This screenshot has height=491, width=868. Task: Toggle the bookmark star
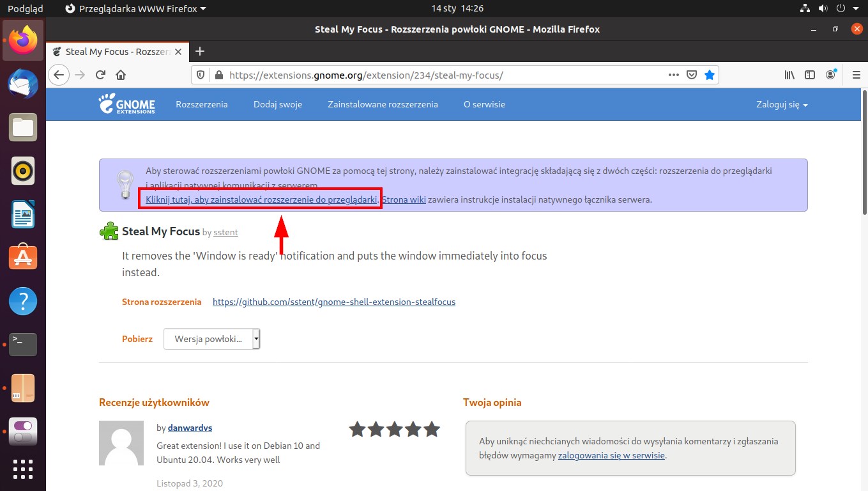point(709,75)
